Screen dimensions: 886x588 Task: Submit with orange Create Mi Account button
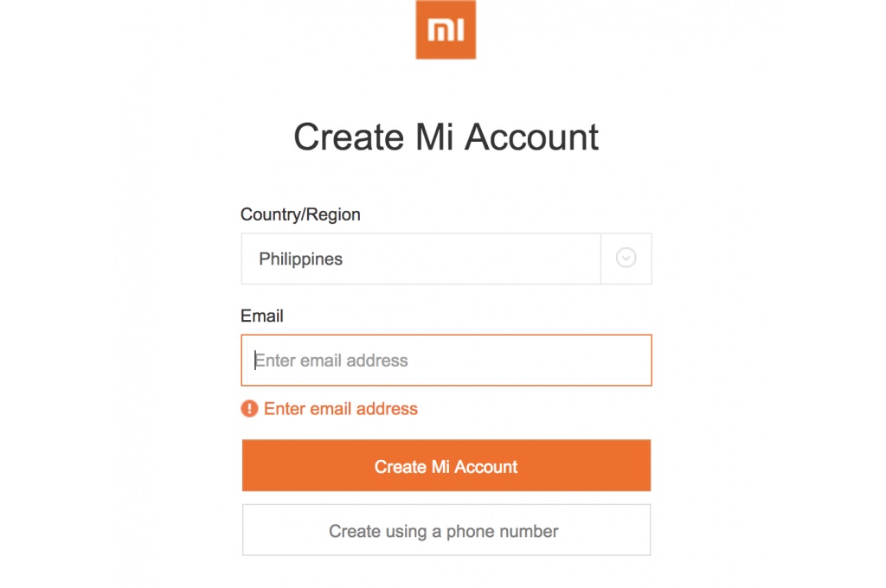(446, 465)
